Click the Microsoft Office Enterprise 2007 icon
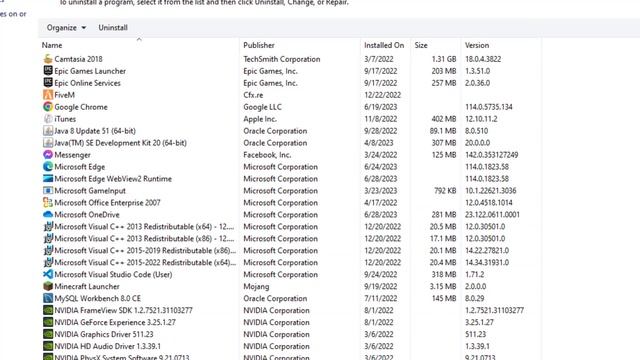 [48, 202]
